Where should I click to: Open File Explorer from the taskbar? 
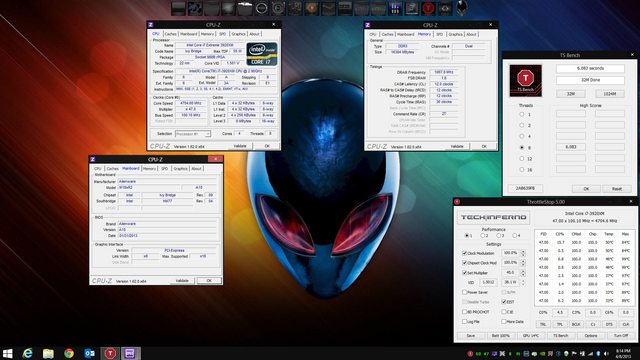coord(48,353)
